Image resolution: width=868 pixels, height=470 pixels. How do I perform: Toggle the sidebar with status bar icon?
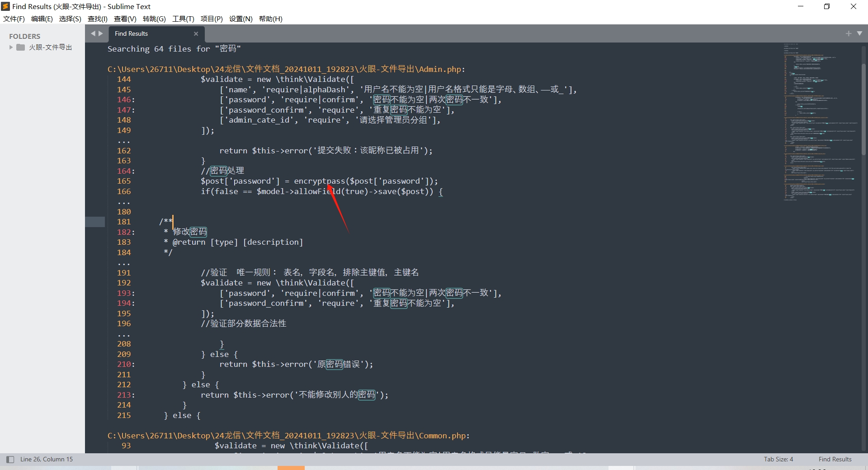[x=10, y=460]
